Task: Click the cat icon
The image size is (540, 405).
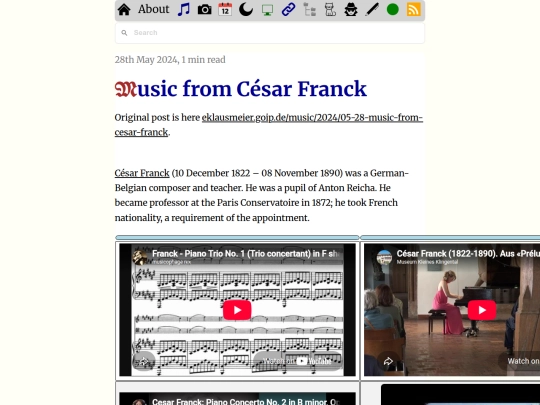Action: 330,10
